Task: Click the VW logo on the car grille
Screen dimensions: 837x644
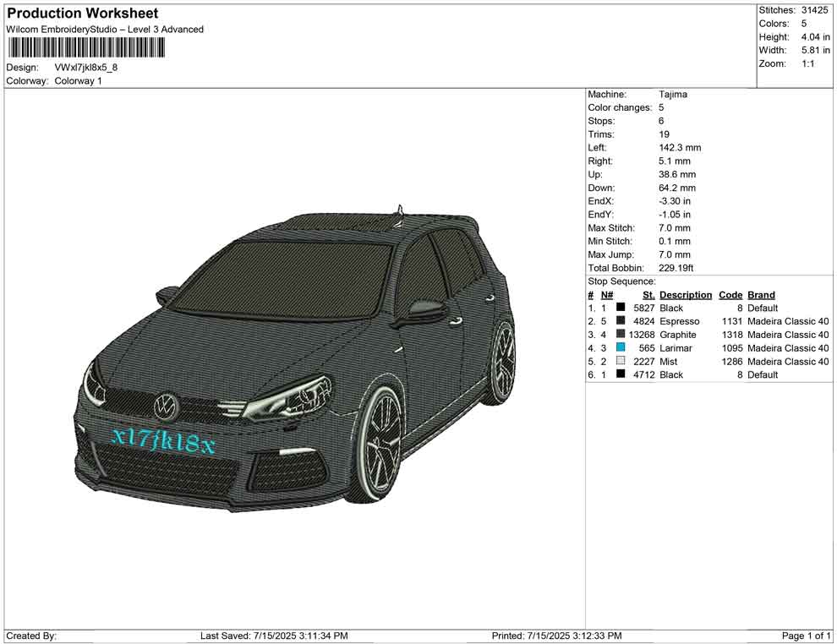Action: (167, 407)
